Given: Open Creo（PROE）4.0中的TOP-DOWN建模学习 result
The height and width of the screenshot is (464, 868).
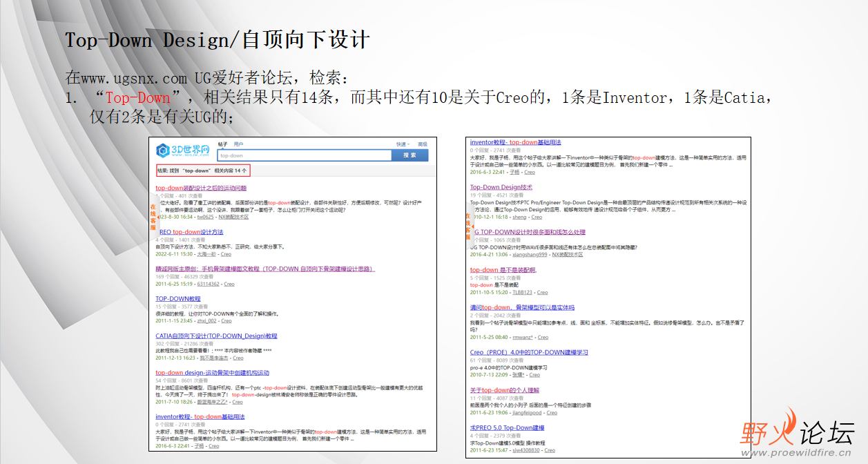Looking at the screenshot, I should coord(529,352).
